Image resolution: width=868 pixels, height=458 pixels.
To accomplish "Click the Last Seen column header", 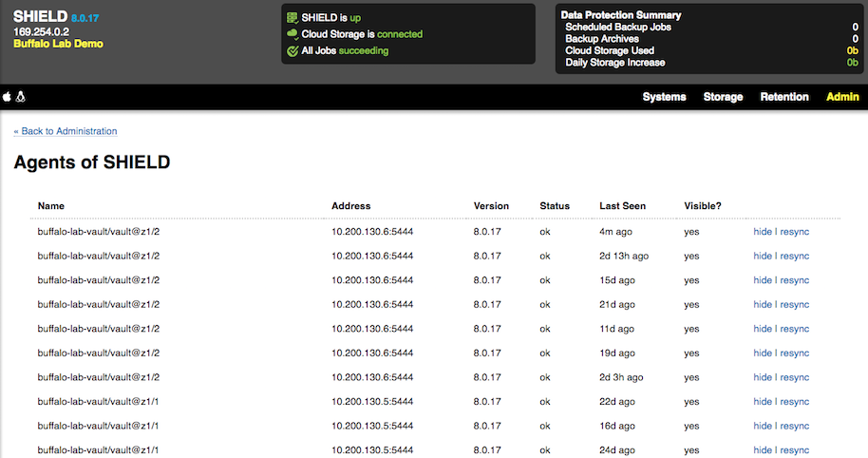I will point(622,206).
